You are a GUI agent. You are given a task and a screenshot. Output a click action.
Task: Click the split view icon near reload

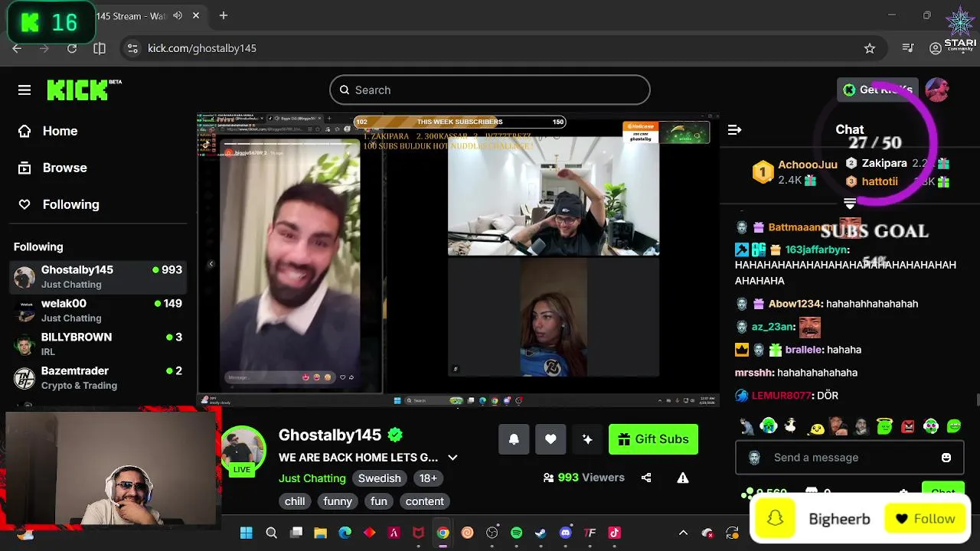tap(100, 48)
